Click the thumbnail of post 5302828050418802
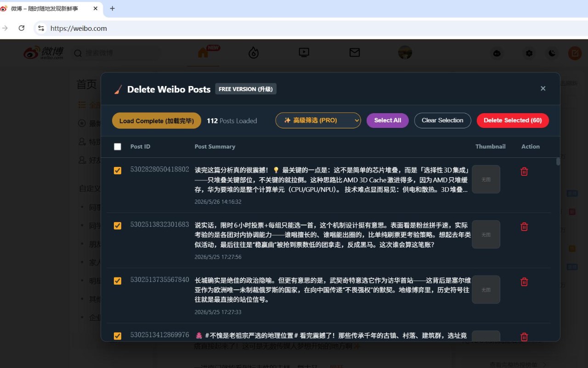The height and width of the screenshot is (368, 588). click(x=486, y=179)
